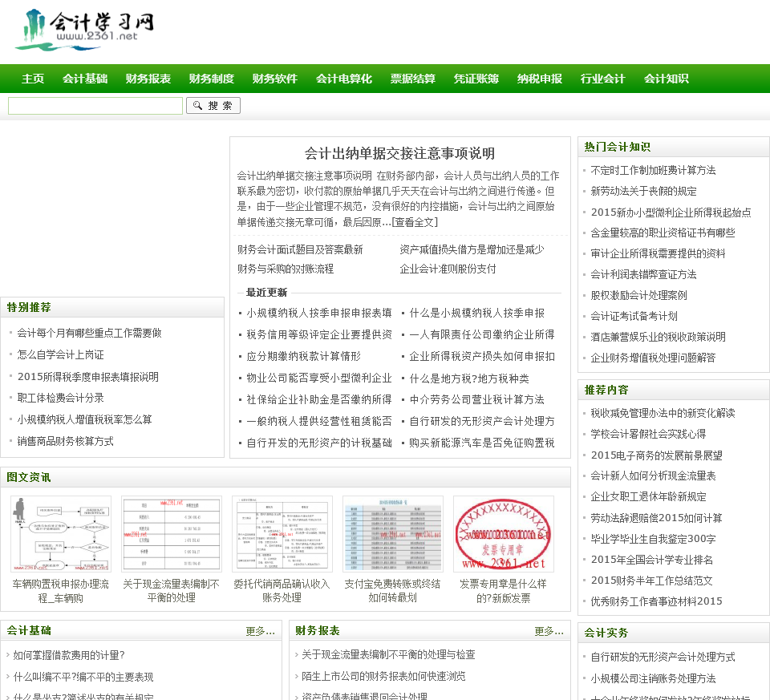770x700 pixels.
Task: Open 小规模公司注销账务处理方法
Action: coord(653,678)
